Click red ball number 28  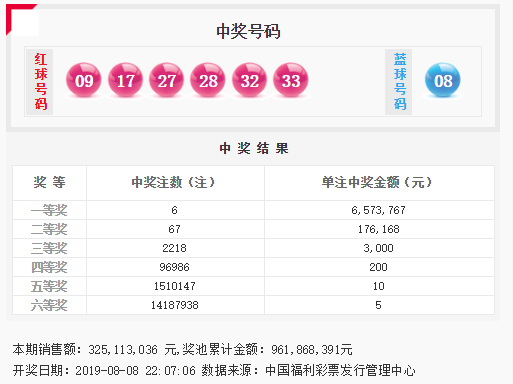pos(208,80)
